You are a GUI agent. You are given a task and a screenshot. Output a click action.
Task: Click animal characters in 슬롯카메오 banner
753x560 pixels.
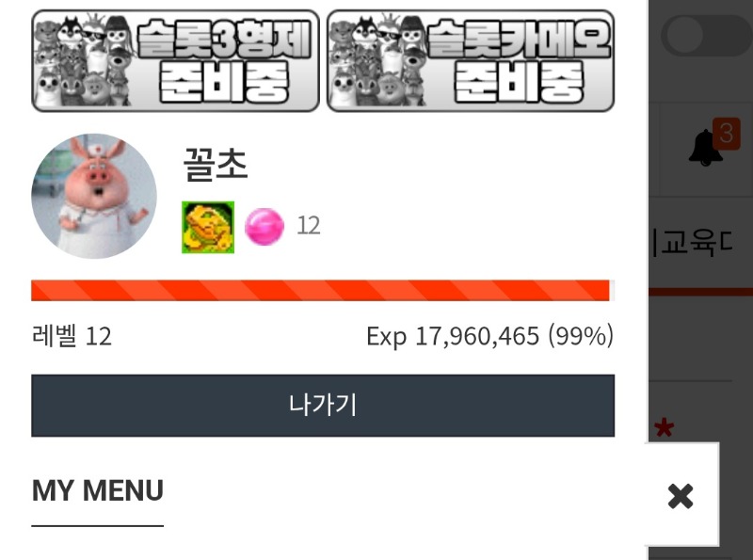[379, 60]
